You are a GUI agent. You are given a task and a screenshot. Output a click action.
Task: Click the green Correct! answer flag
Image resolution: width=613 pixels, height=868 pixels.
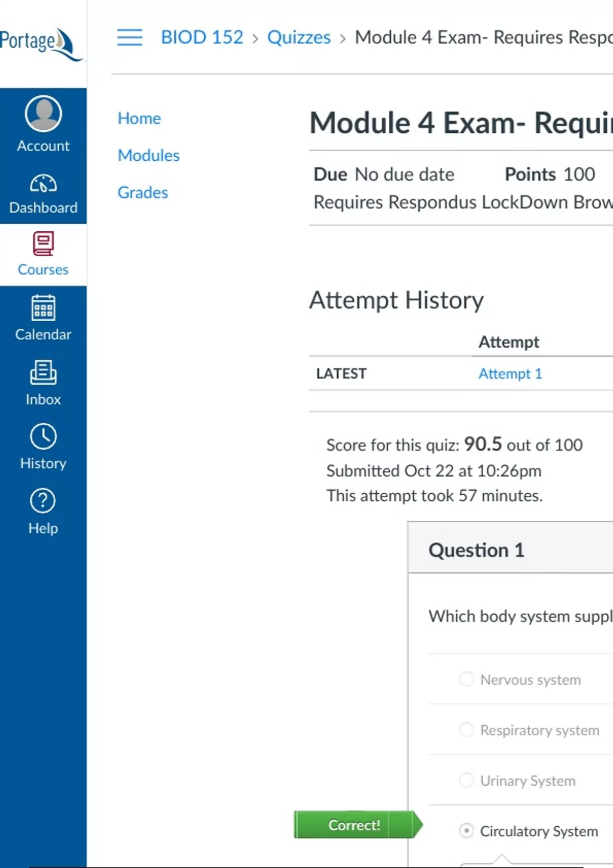pyautogui.click(x=355, y=825)
